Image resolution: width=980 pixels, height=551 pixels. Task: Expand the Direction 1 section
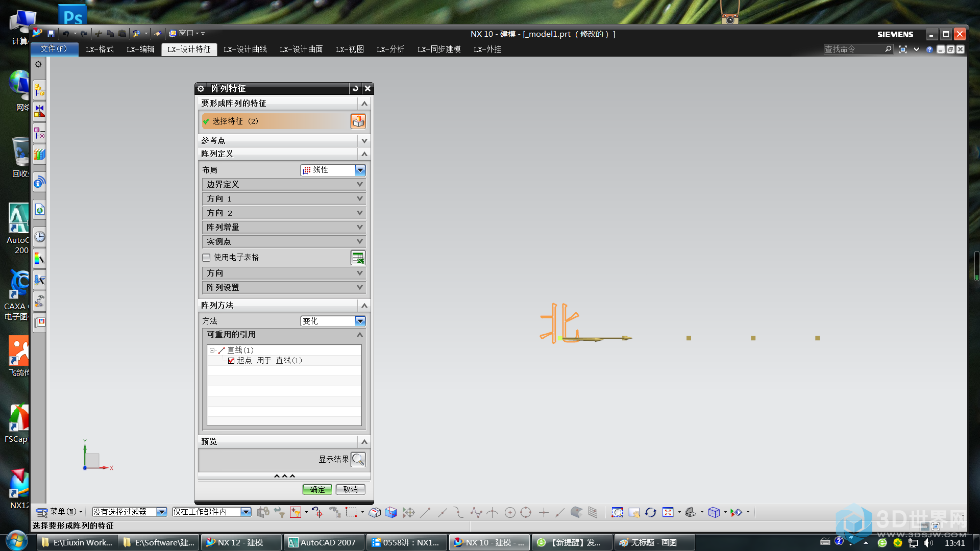284,198
